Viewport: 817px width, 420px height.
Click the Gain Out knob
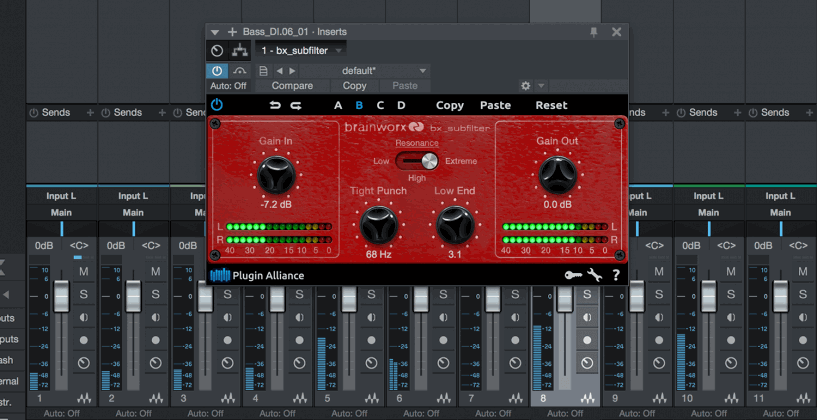point(558,175)
